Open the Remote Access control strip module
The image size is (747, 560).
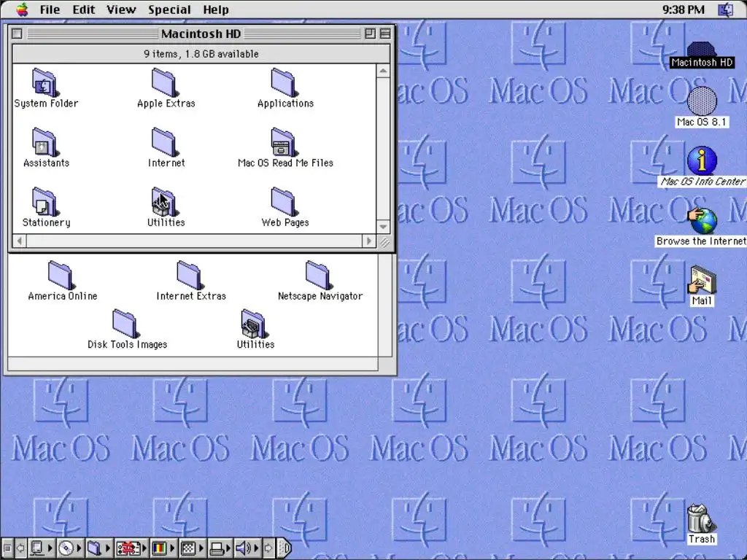(x=132, y=548)
